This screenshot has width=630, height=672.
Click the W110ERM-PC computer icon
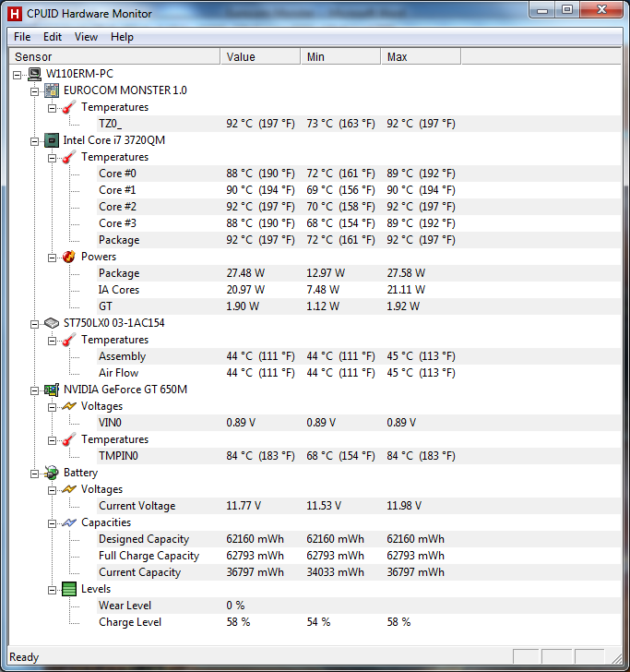pyautogui.click(x=35, y=74)
